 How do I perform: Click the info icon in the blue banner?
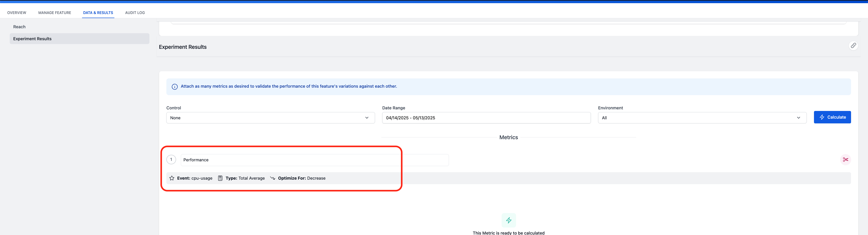point(175,87)
